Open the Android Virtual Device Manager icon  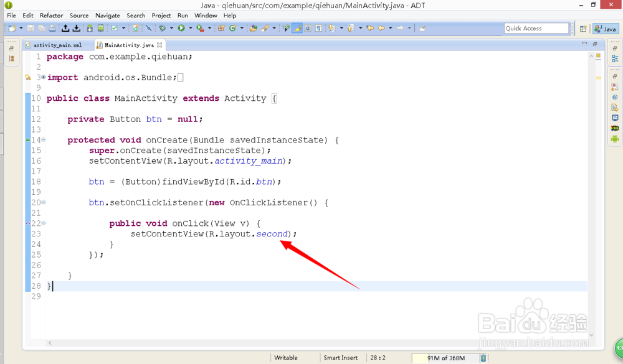[100, 28]
